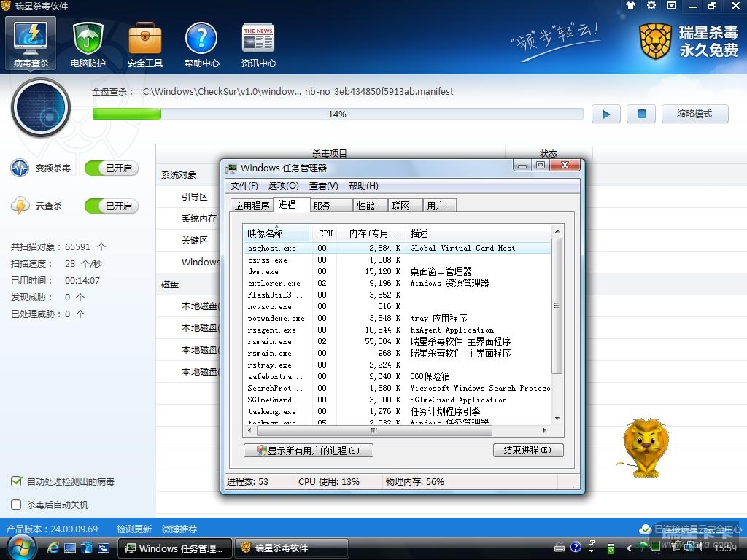Image resolution: width=747 pixels, height=560 pixels.
Task: Open the 病毒查杀 virus scan section
Action: [x=31, y=45]
